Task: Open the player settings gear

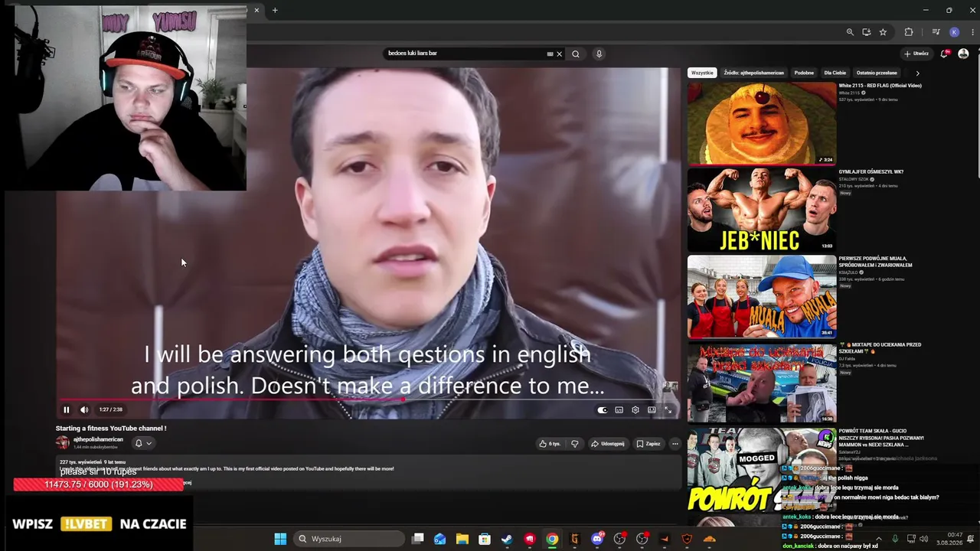Action: (x=635, y=410)
